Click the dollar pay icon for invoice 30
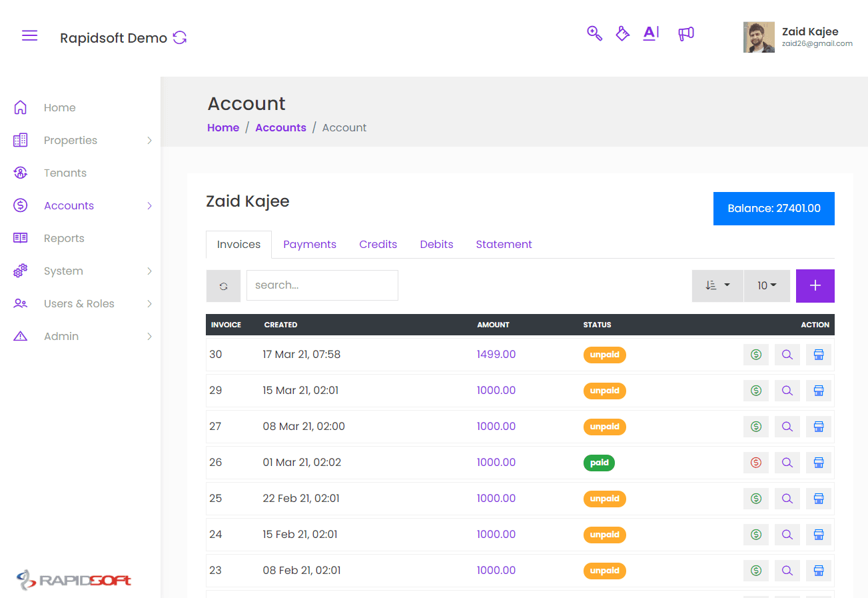Image resolution: width=868 pixels, height=598 pixels. tap(756, 355)
